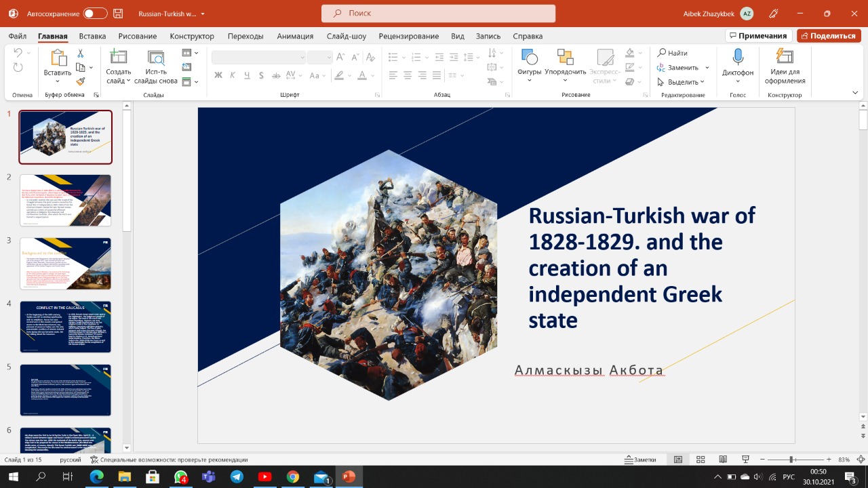This screenshot has width=868, height=488.
Task: Click the center align paragraph icon
Action: tap(408, 75)
